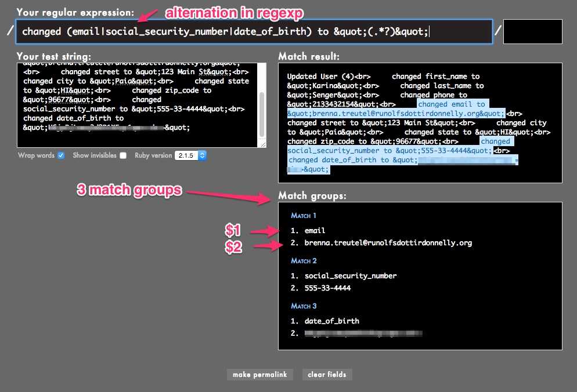Click the highlighted social_security_number match in results
Screen dimensions: 577x392
tap(389, 151)
